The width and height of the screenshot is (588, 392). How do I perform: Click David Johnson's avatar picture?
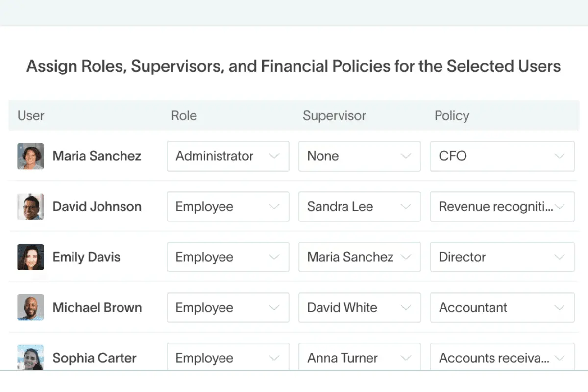(30, 206)
